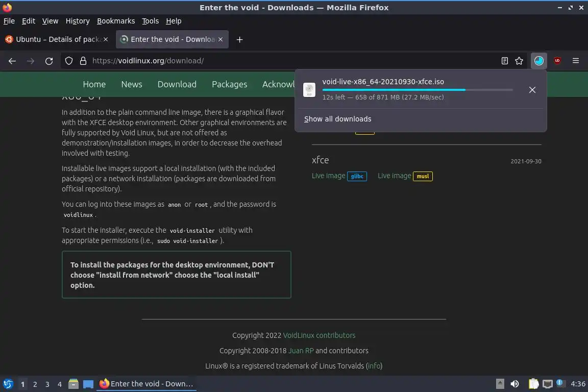The height and width of the screenshot is (392, 588).
Task: Bookmark this page with star icon
Action: tap(519, 61)
